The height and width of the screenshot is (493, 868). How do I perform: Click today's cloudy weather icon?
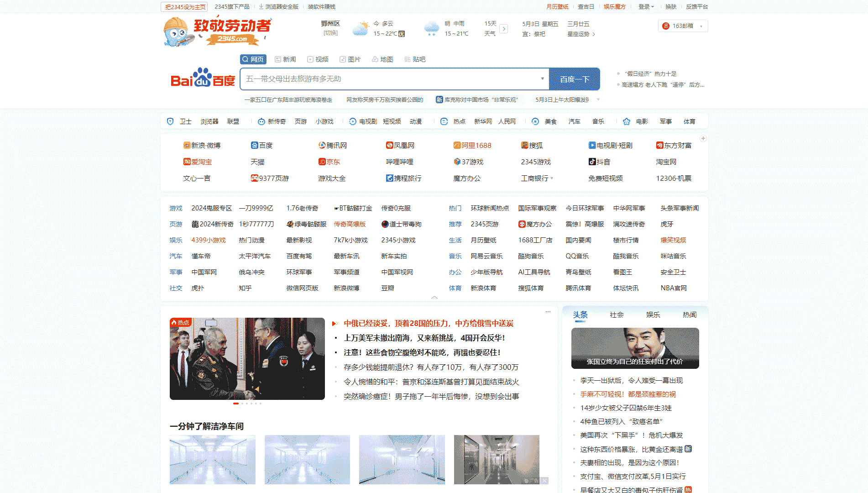click(x=361, y=28)
